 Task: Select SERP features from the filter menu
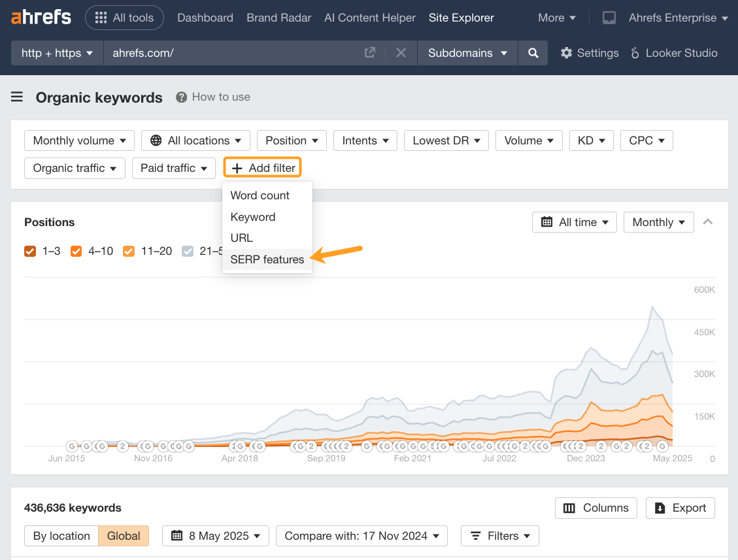(x=267, y=259)
